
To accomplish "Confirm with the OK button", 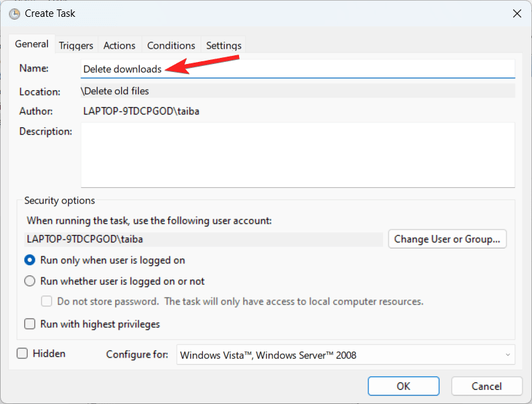I will point(403,386).
